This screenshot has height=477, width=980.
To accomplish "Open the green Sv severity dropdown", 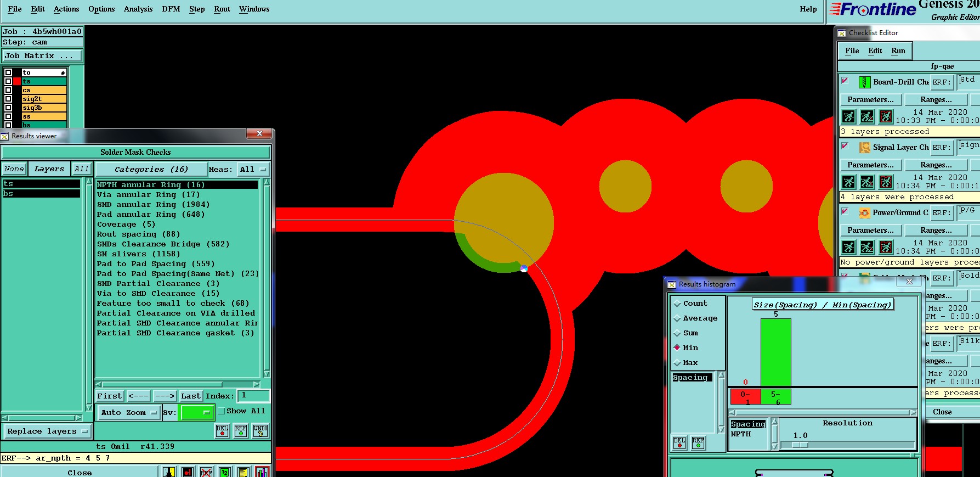I will coord(196,412).
